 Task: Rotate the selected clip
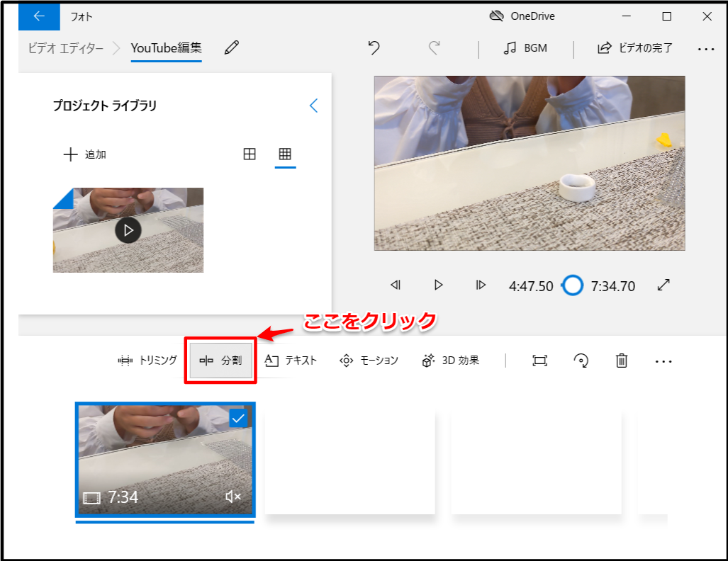(581, 361)
